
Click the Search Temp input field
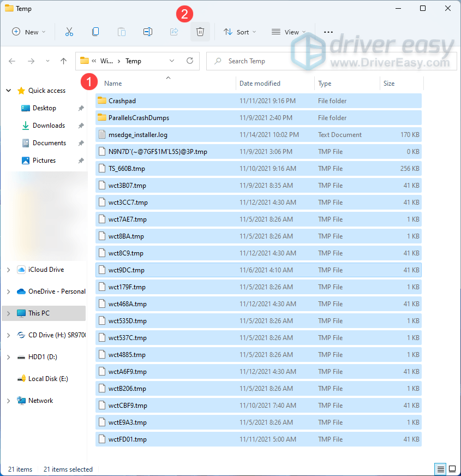331,61
